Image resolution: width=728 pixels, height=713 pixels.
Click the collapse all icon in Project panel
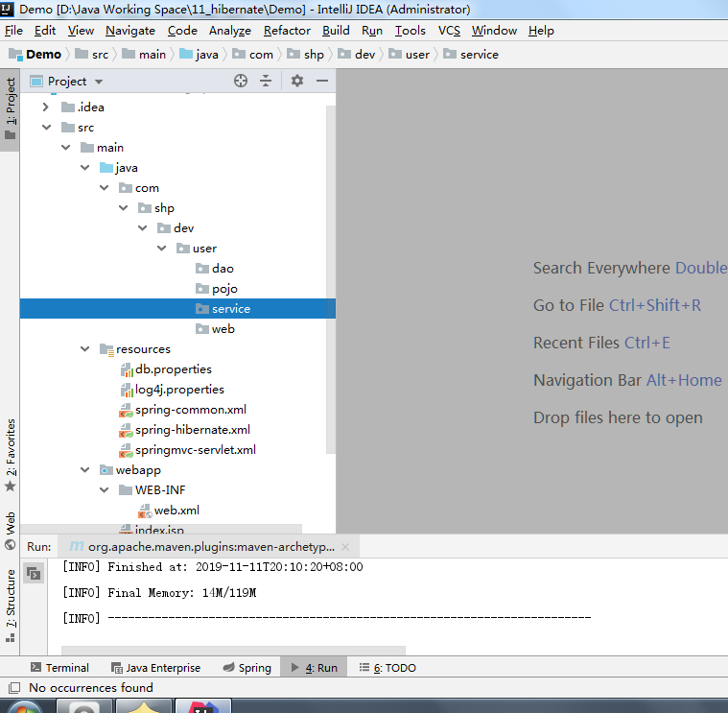coord(266,81)
